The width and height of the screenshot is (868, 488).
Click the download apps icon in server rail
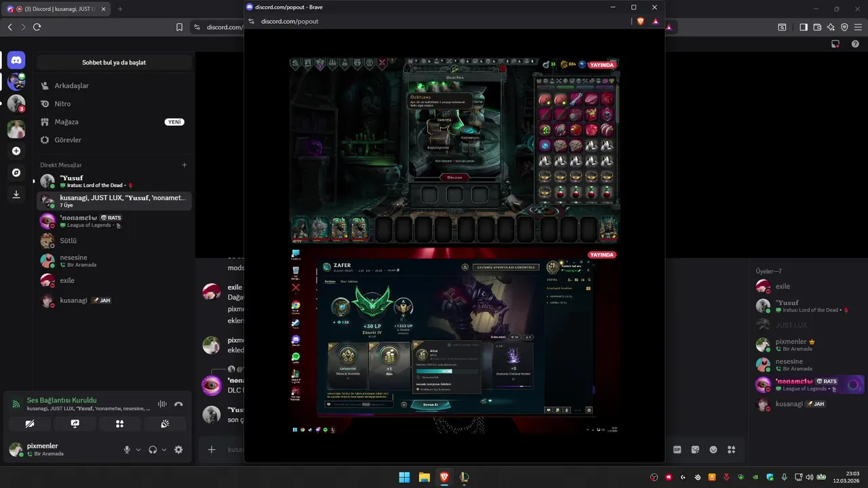pyautogui.click(x=16, y=195)
